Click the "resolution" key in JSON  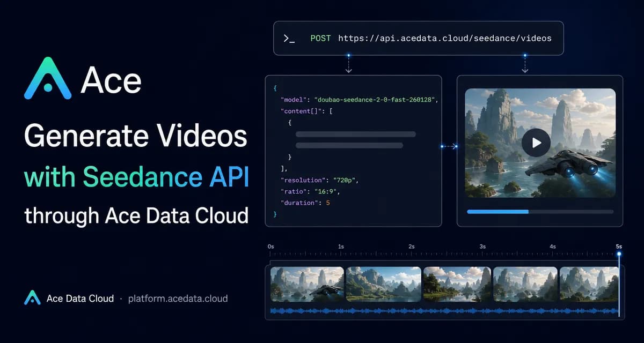[303, 180]
